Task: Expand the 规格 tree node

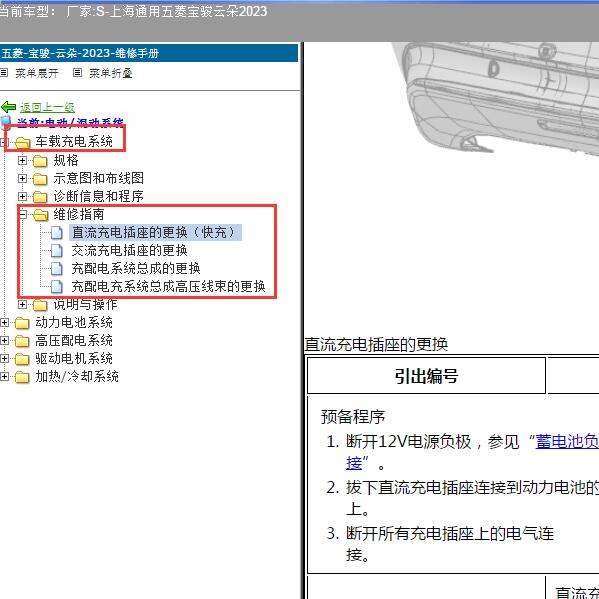Action: coord(23,160)
